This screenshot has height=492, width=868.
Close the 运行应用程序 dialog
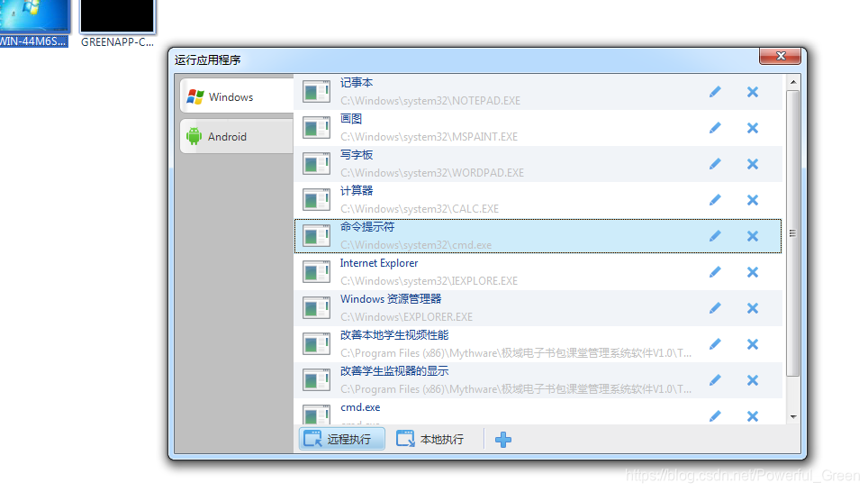pos(780,56)
